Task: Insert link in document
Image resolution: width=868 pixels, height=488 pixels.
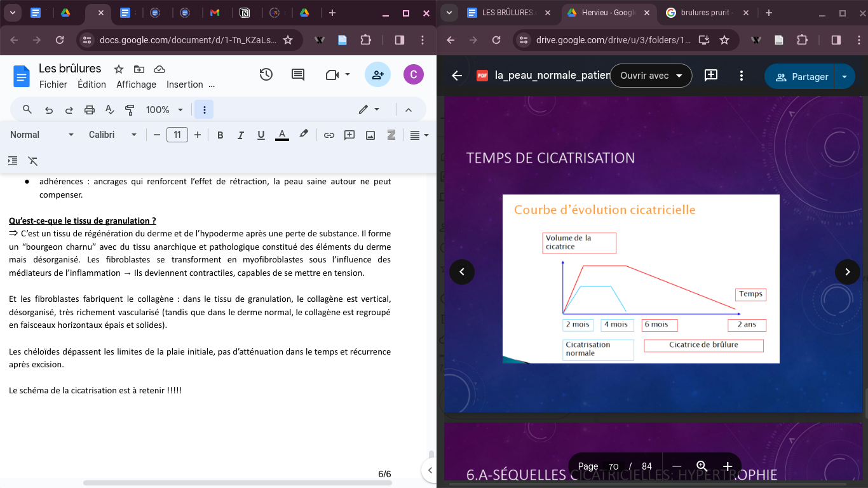Action: 329,135
